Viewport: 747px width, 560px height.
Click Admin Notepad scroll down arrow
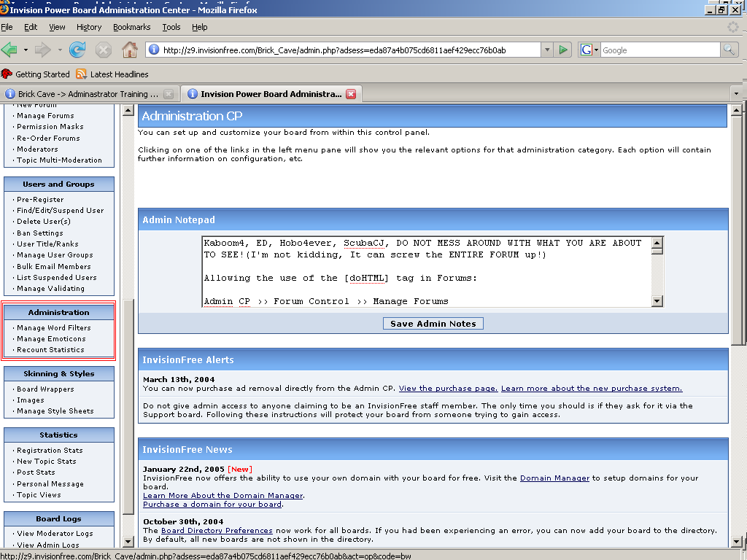[657, 301]
